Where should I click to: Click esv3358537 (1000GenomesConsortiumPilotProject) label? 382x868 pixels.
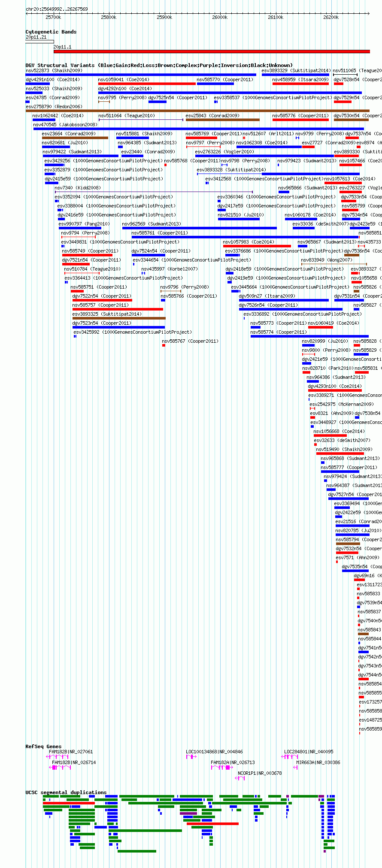273,97
